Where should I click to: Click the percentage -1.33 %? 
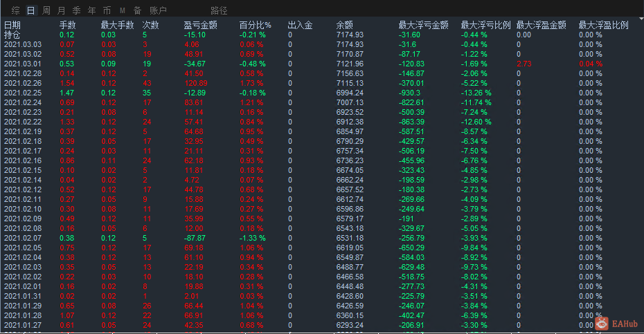pos(253,238)
